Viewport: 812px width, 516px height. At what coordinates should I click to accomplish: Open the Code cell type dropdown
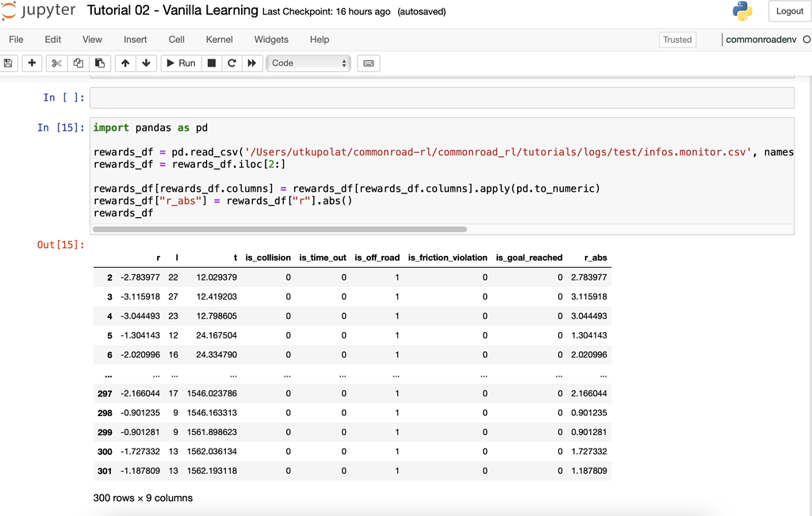pyautogui.click(x=308, y=63)
